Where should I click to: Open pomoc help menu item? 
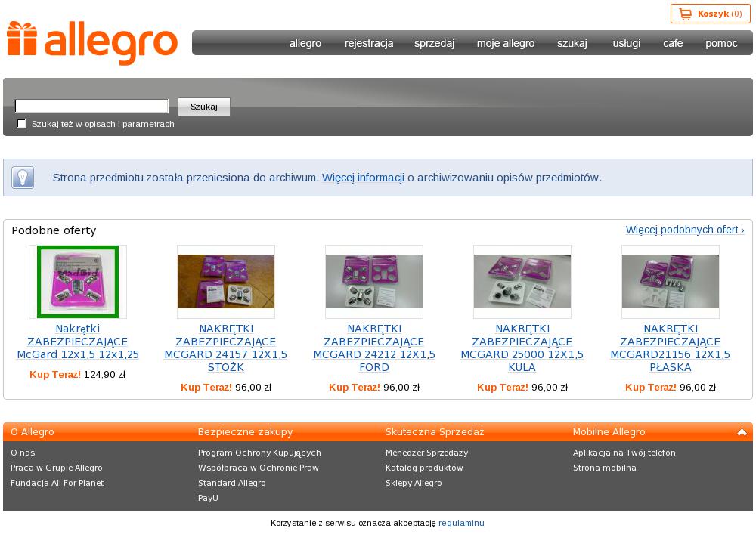(720, 43)
